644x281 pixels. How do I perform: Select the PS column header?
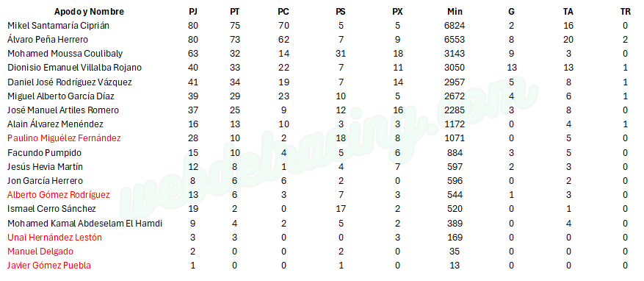[x=341, y=12]
